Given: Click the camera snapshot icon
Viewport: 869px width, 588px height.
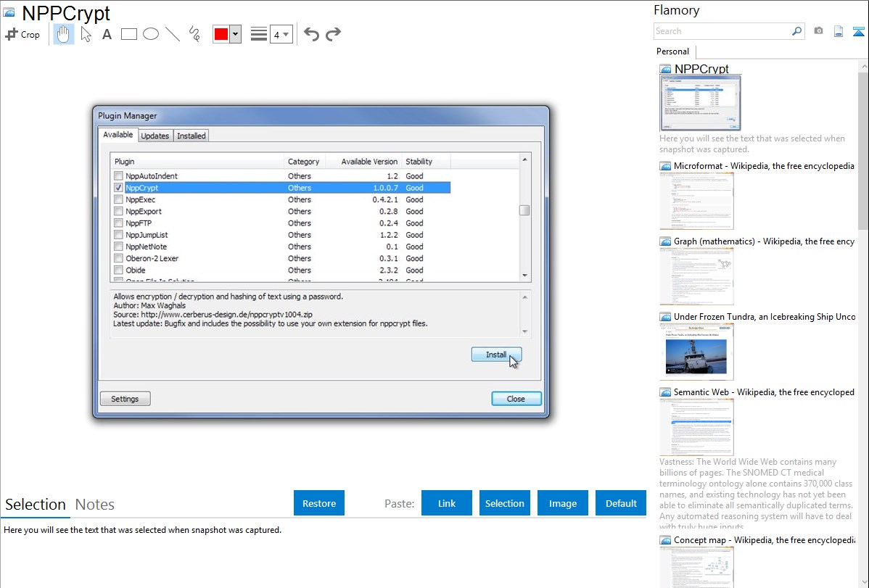Looking at the screenshot, I should click(818, 31).
